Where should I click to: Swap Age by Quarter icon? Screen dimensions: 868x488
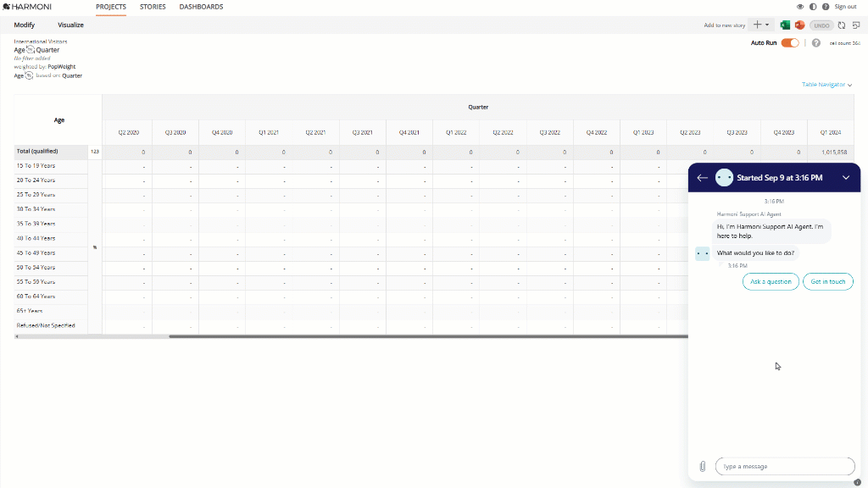coord(31,50)
